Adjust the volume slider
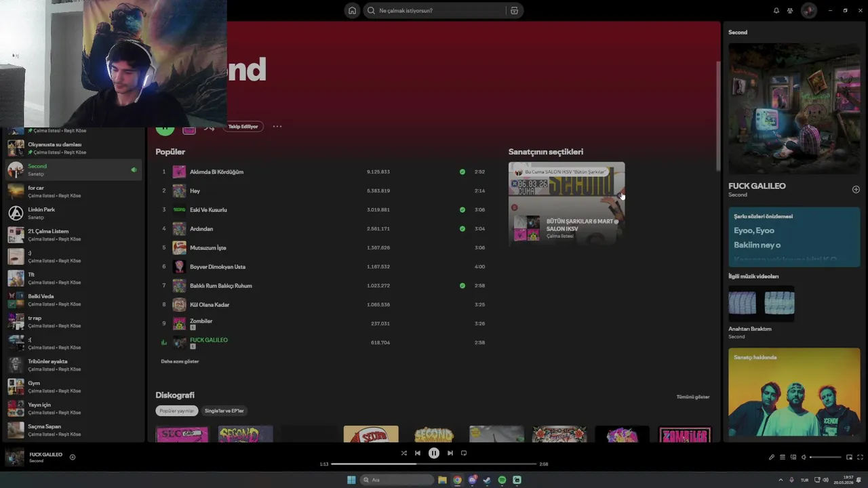This screenshot has width=868, height=488. coord(825,457)
